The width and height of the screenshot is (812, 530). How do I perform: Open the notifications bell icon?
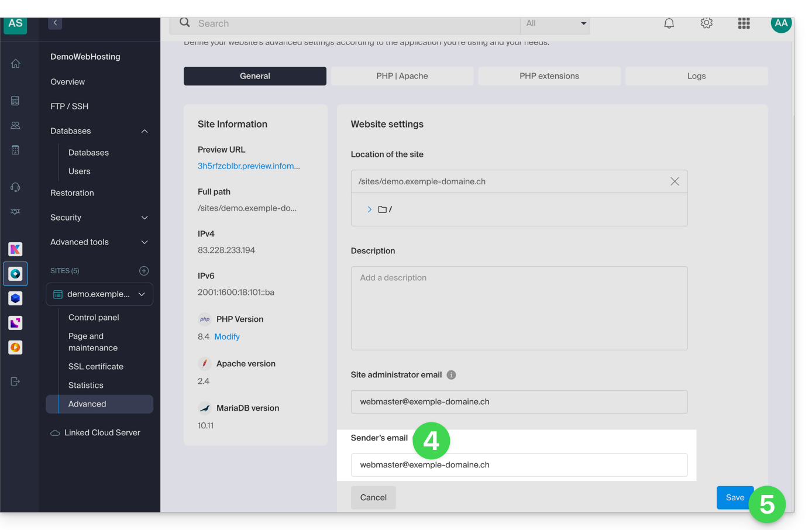(x=669, y=23)
